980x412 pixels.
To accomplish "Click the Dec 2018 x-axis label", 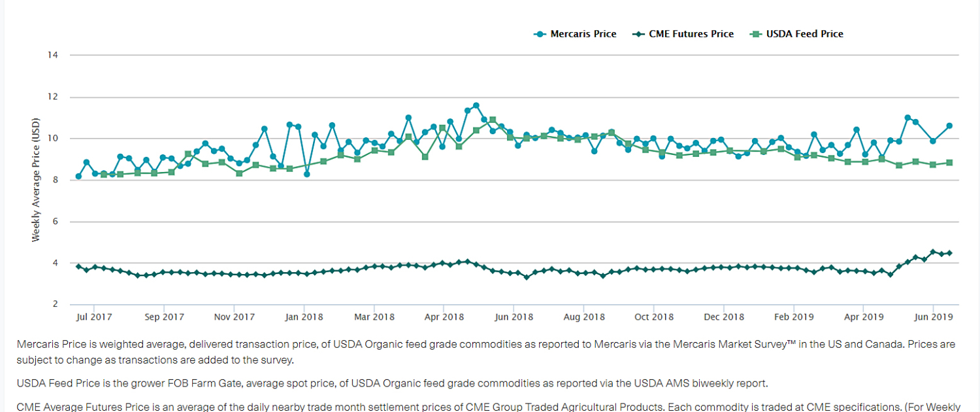I will click(724, 317).
